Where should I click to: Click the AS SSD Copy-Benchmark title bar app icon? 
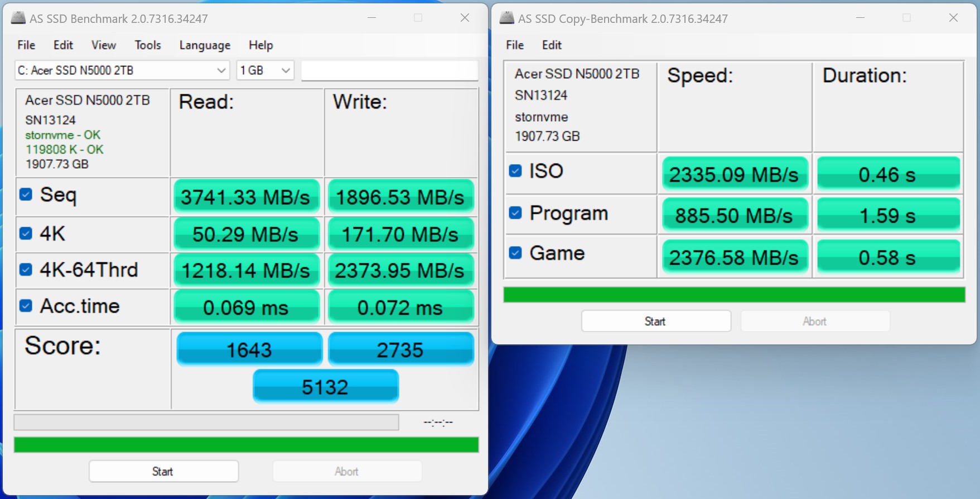507,18
